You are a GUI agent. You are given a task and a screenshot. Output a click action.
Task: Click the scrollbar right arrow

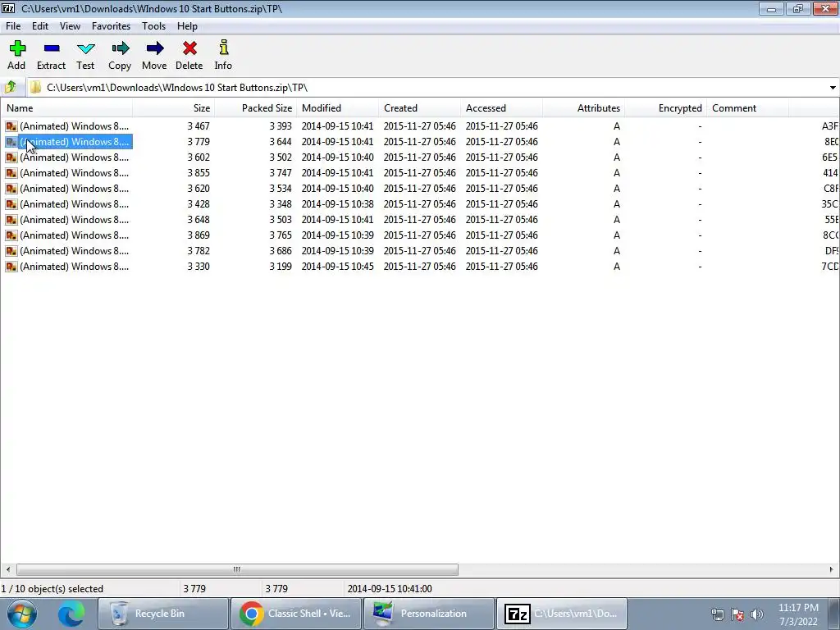coord(832,569)
